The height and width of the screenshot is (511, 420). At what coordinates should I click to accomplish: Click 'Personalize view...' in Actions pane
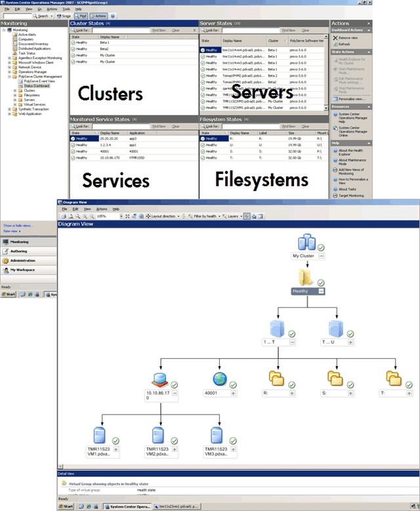pyautogui.click(x=349, y=99)
